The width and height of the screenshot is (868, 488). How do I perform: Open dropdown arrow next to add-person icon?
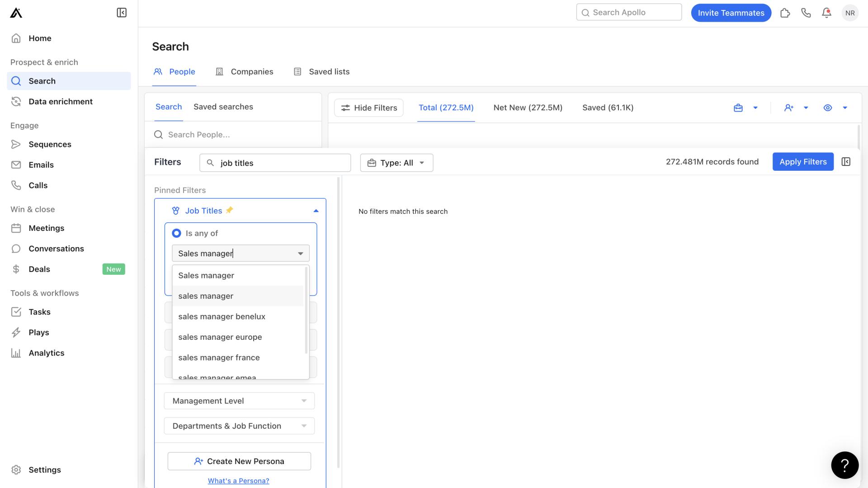tap(806, 108)
